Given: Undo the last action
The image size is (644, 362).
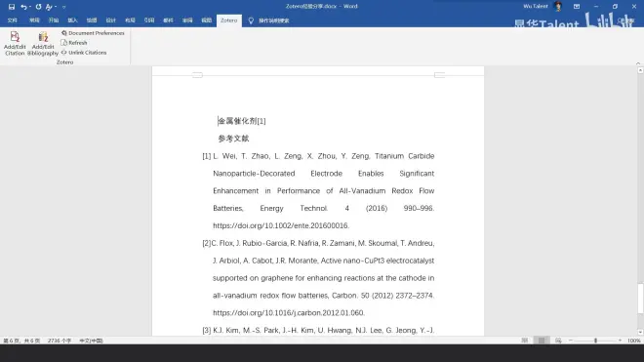Looking at the screenshot, I should point(23,7).
